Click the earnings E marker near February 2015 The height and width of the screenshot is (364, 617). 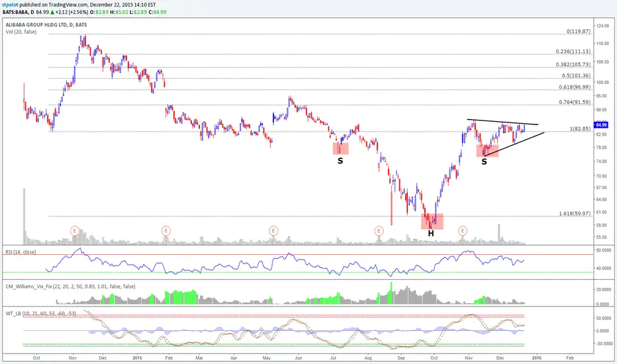(x=166, y=230)
